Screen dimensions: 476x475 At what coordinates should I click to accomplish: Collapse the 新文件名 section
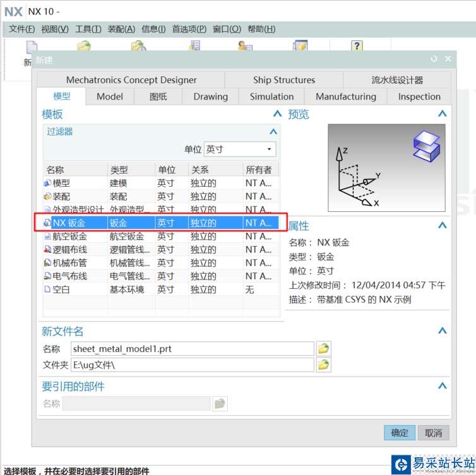coord(443,331)
